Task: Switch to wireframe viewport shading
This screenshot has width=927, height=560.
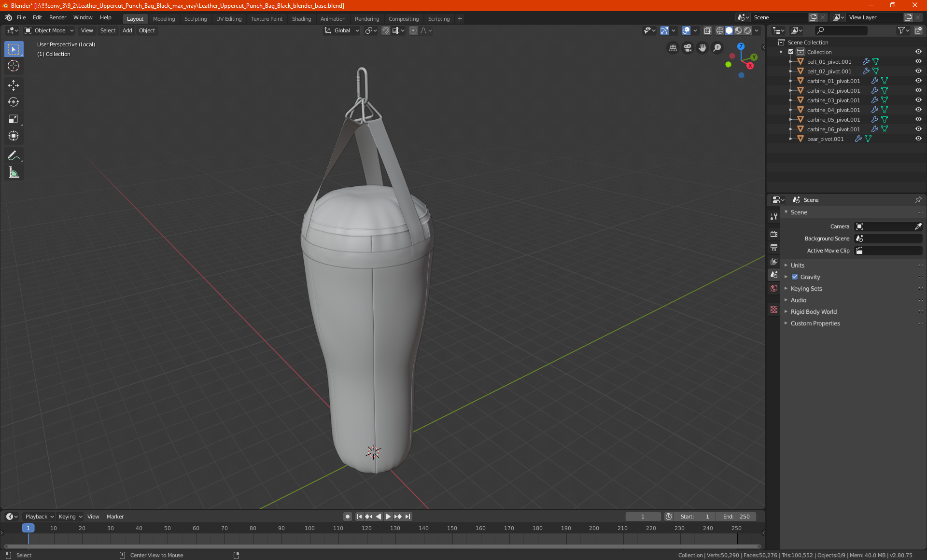Action: tap(719, 30)
